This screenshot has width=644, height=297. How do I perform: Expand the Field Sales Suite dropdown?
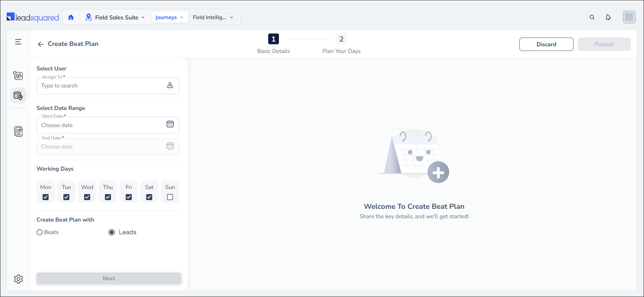coord(116,17)
